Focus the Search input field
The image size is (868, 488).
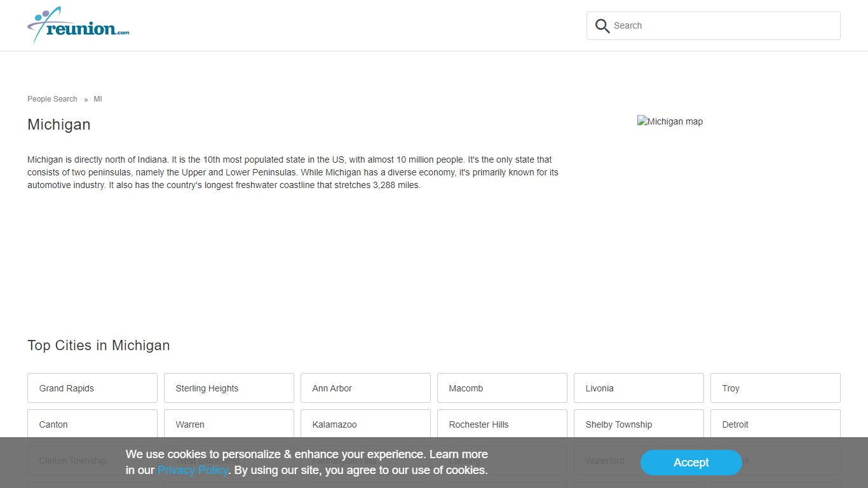pos(713,25)
